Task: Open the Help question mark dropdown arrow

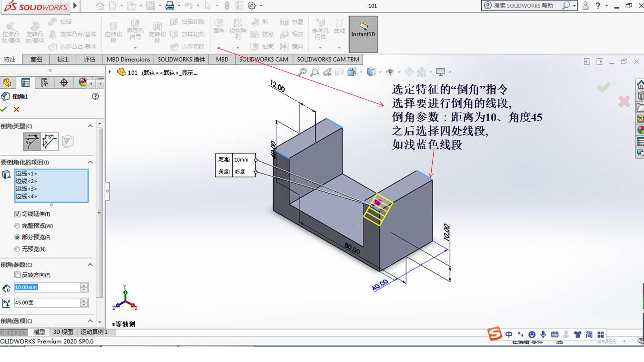Action: [607, 6]
